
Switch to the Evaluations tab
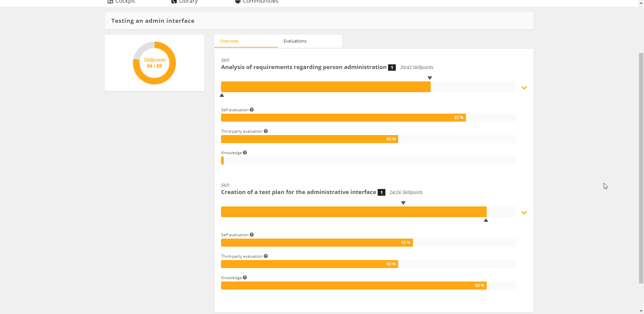tap(295, 41)
